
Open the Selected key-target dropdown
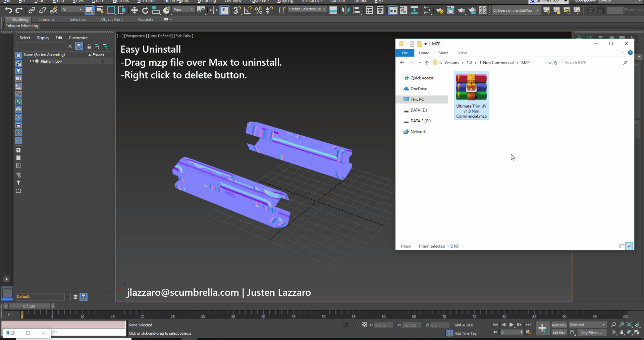tap(588, 325)
